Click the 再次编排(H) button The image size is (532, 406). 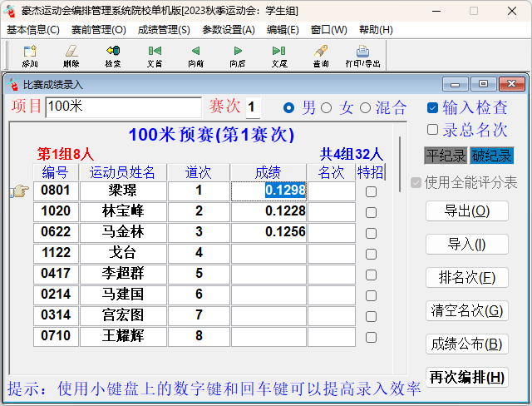point(467,378)
